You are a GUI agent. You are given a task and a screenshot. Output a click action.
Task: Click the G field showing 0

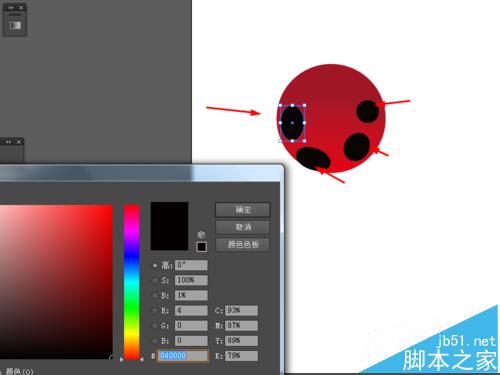[191, 325]
